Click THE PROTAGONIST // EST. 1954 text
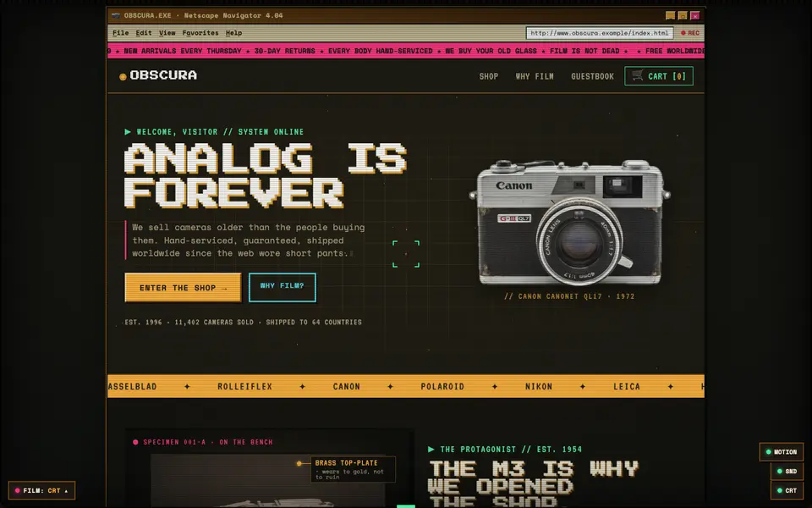This screenshot has height=508, width=812. [505, 450]
